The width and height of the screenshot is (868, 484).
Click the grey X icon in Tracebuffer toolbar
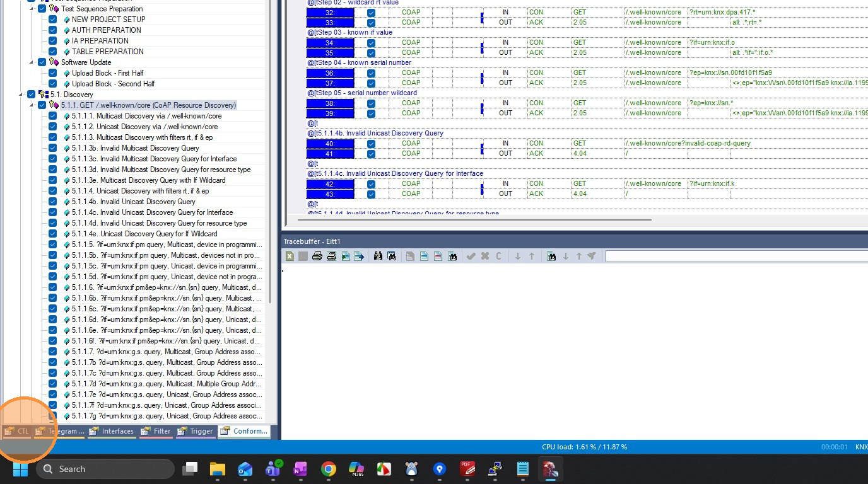click(484, 256)
